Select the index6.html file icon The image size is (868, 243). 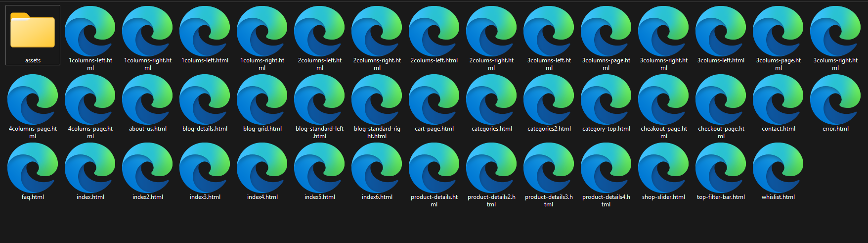[x=377, y=168]
